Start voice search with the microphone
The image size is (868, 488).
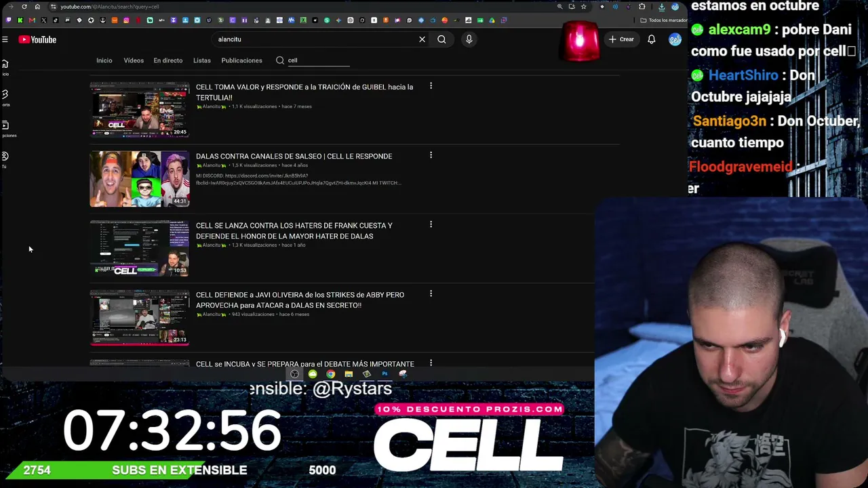[x=469, y=39]
